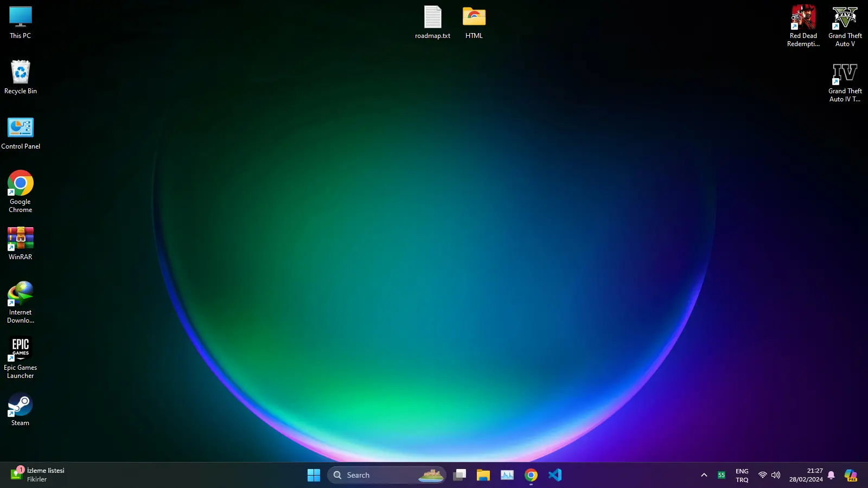
Task: Select the Epic Games Launcher shortcut
Action: (x=21, y=357)
